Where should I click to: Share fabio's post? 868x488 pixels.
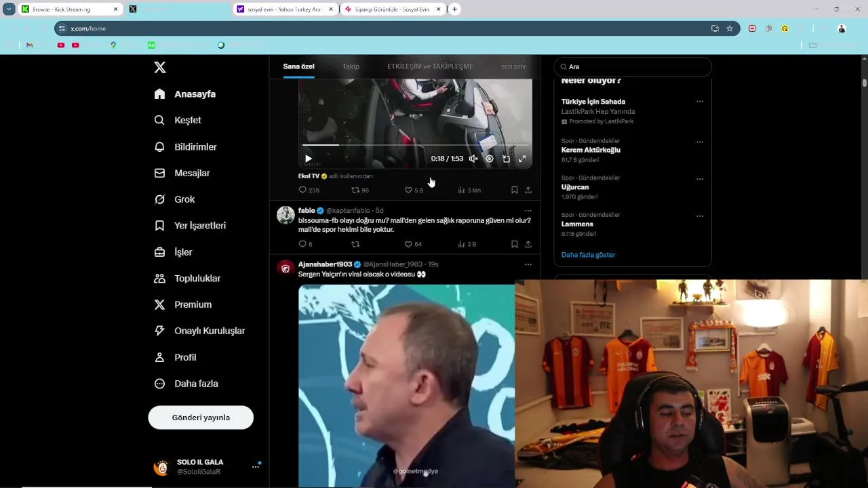528,244
